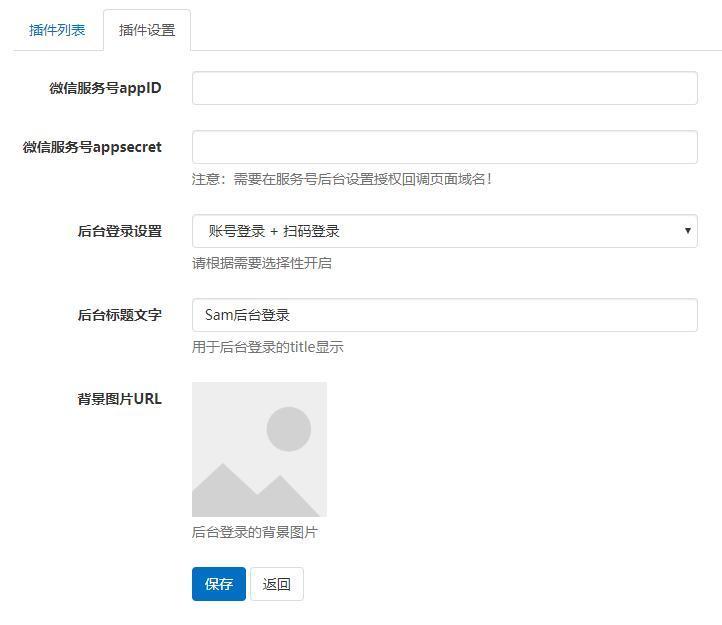Focus the 微信服务号appID input field
Image resolution: width=722 pixels, height=625 pixels.
(x=444, y=88)
